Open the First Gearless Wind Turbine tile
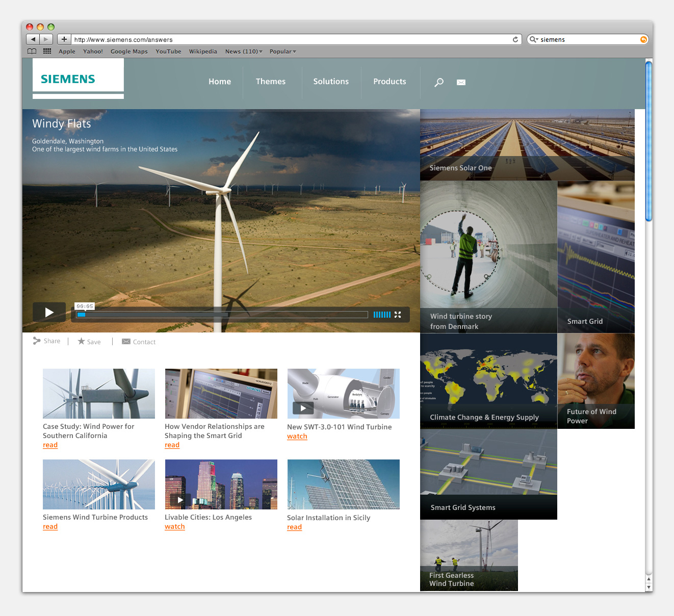Image resolution: width=674 pixels, height=616 pixels. point(469,555)
